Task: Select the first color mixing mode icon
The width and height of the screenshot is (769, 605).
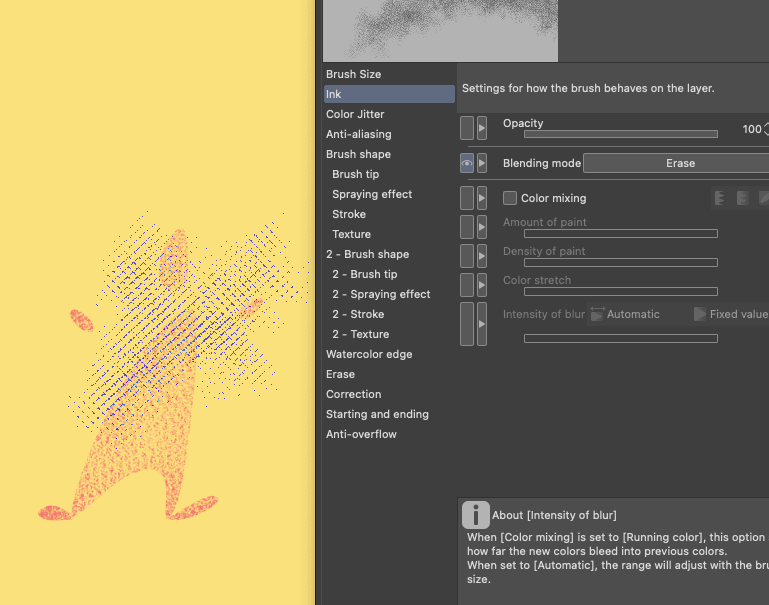Action: (x=719, y=198)
